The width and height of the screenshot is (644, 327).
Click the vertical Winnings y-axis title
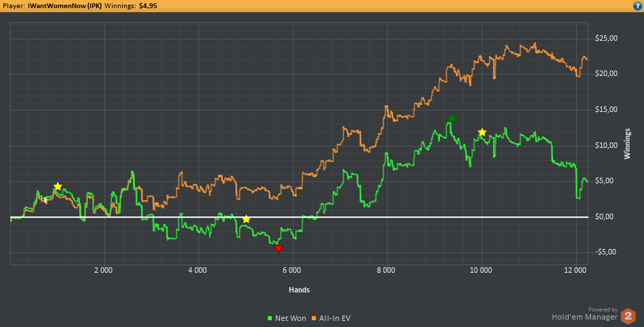628,142
